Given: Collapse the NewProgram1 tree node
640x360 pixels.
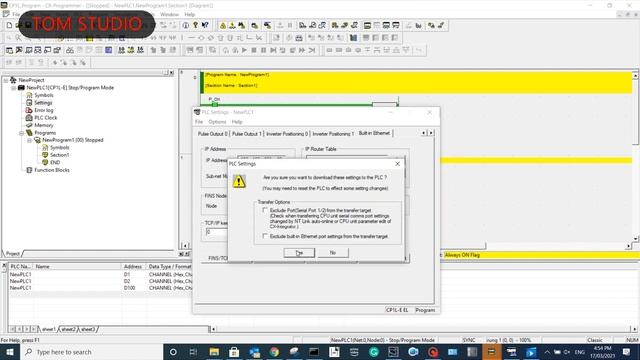Looking at the screenshot, I should pyautogui.click(x=29, y=140).
